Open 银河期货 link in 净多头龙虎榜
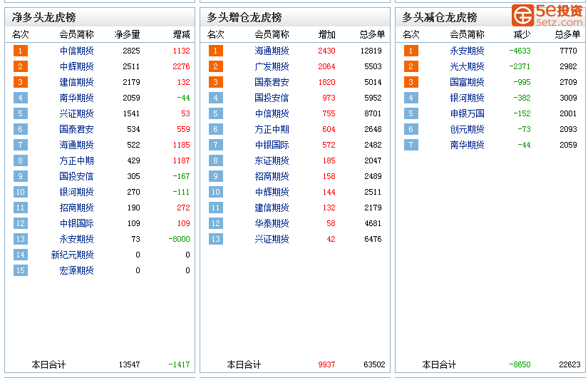This screenshot has width=588, height=378. [x=76, y=192]
